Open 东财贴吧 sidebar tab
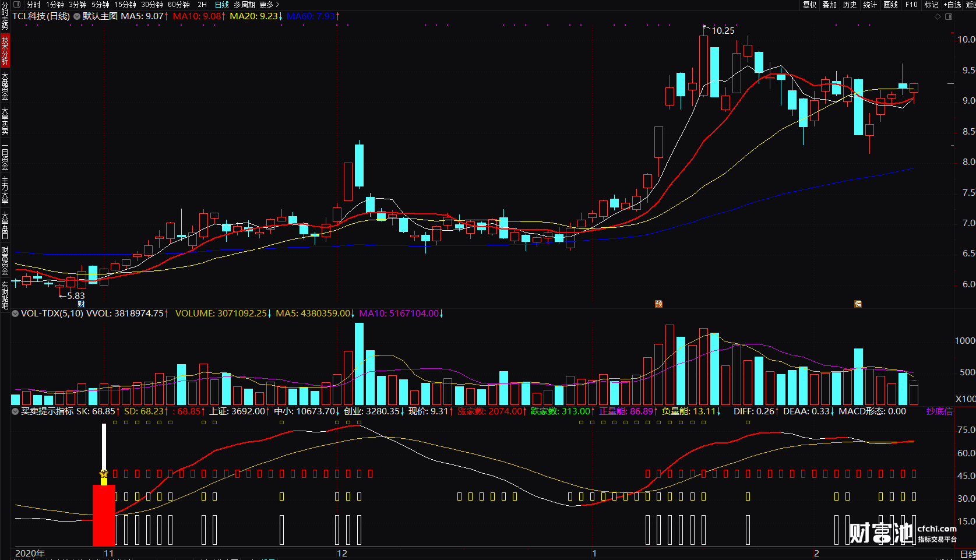Image resolution: width=976 pixels, height=560 pixels. click(x=5, y=294)
